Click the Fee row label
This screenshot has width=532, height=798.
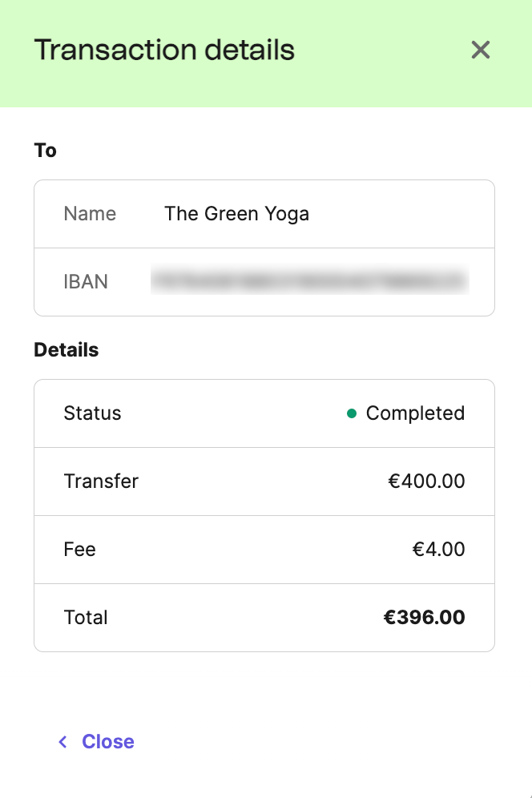[x=79, y=550]
